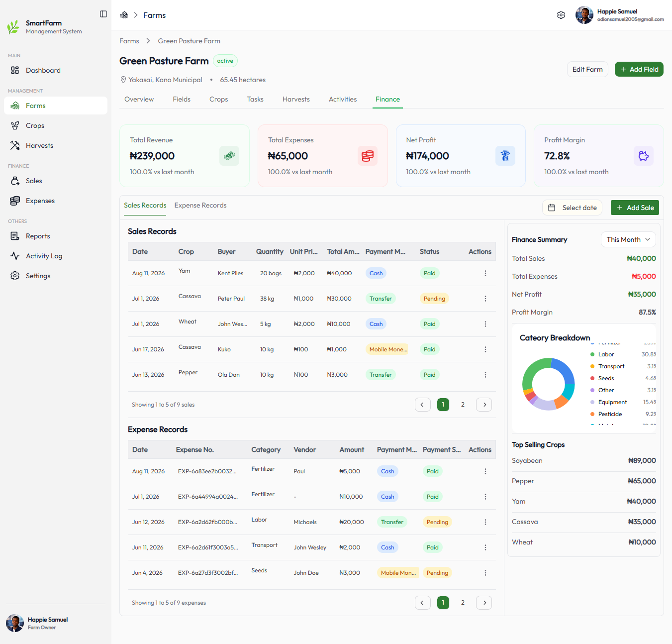The image size is (672, 644).
Task: Open Crops in the sidebar
Action: (x=56, y=125)
